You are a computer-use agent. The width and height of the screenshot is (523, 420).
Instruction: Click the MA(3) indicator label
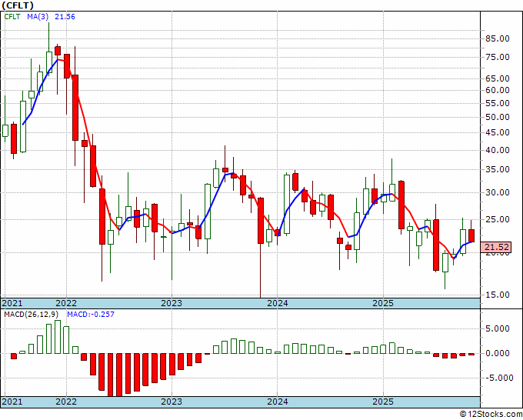[x=38, y=17]
